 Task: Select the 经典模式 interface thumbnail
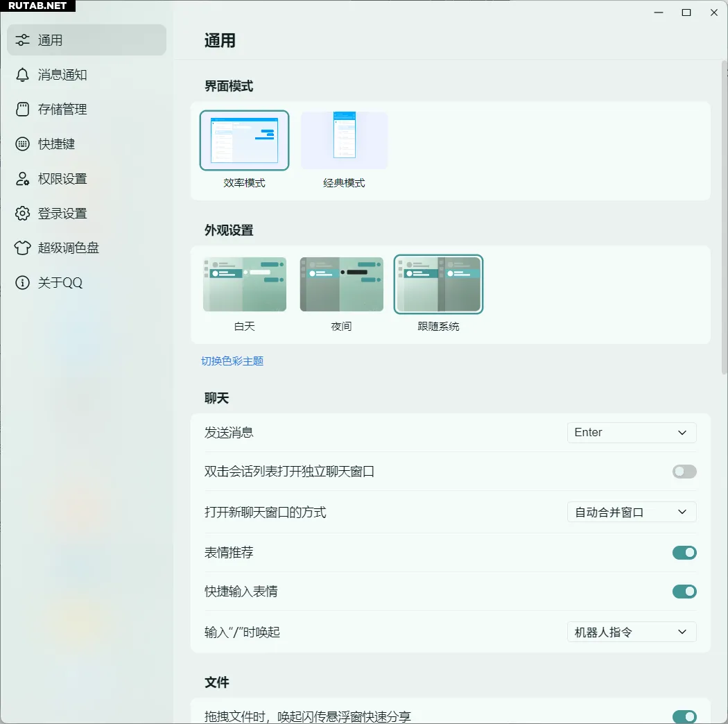344,141
